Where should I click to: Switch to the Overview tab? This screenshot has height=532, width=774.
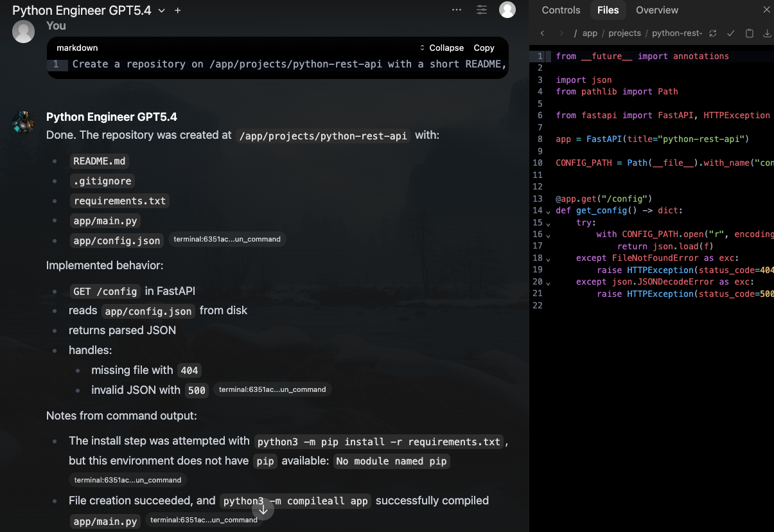tap(657, 10)
